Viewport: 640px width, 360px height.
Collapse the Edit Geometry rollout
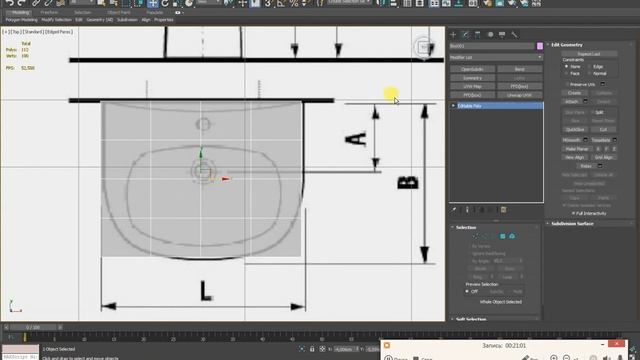pyautogui.click(x=567, y=44)
